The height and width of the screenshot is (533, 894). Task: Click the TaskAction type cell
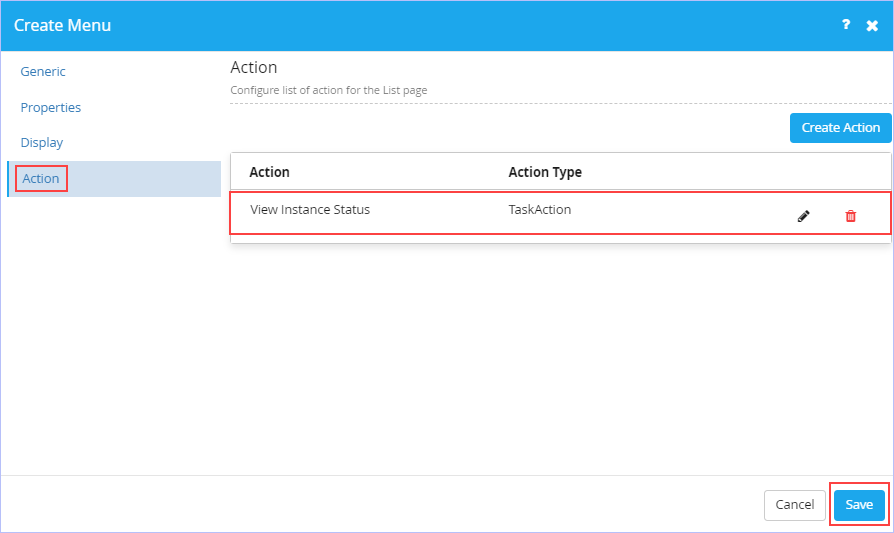point(539,209)
